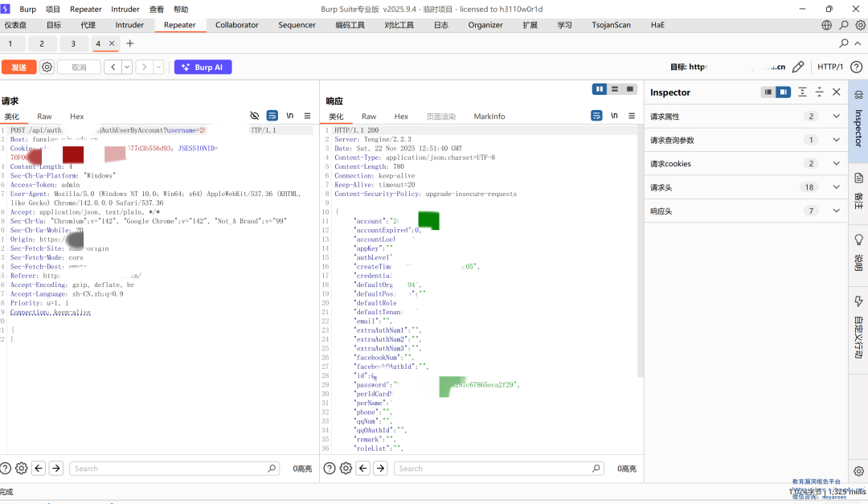This screenshot has height=504, width=868.
Task: Switch to Repeater tab 1
Action: pyautogui.click(x=10, y=43)
